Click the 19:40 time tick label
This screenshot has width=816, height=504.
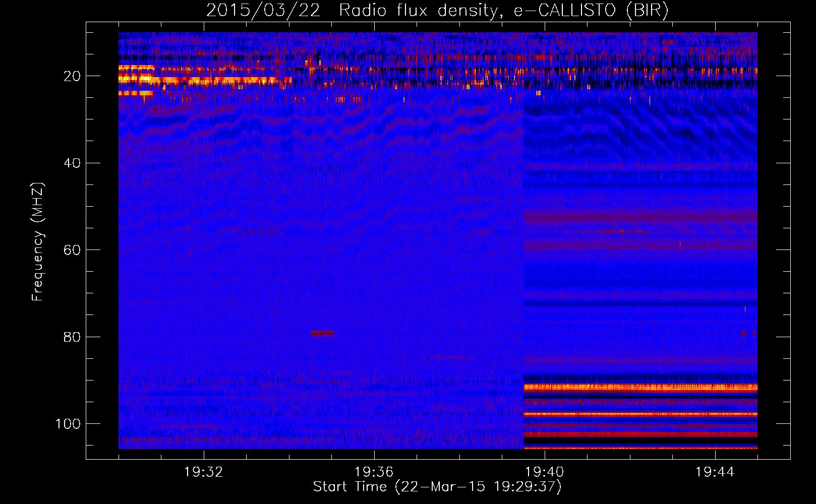545,472
